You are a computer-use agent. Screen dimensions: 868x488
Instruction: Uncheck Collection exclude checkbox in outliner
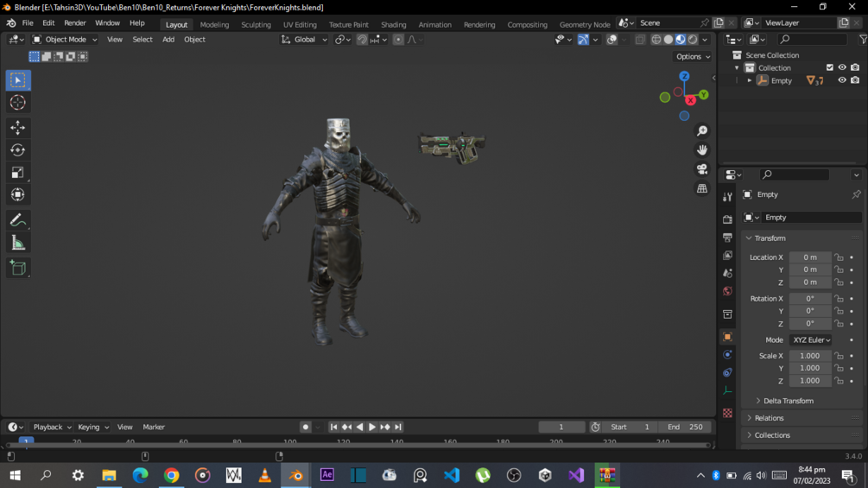pyautogui.click(x=829, y=67)
